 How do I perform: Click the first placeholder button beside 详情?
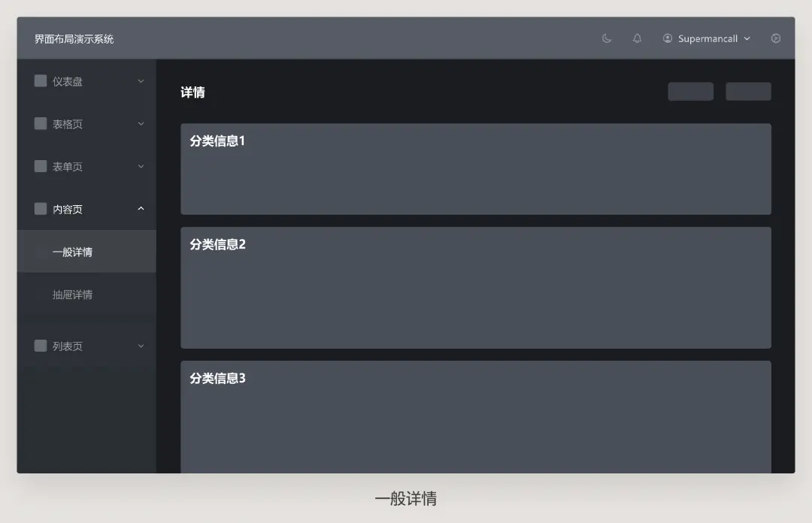pyautogui.click(x=690, y=92)
